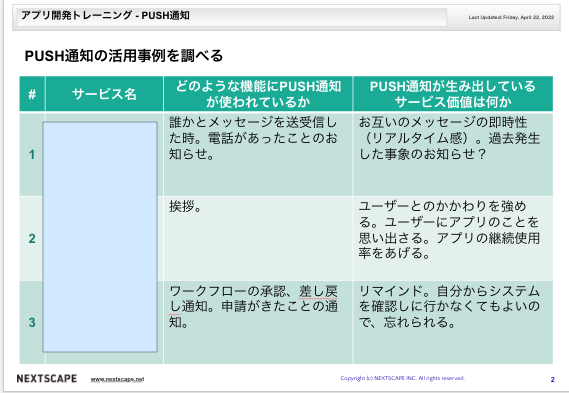The width and height of the screenshot is (569, 393).
Task: Click the slide header title アプリ開発トレーニング - PUSH通知
Action: point(105,16)
